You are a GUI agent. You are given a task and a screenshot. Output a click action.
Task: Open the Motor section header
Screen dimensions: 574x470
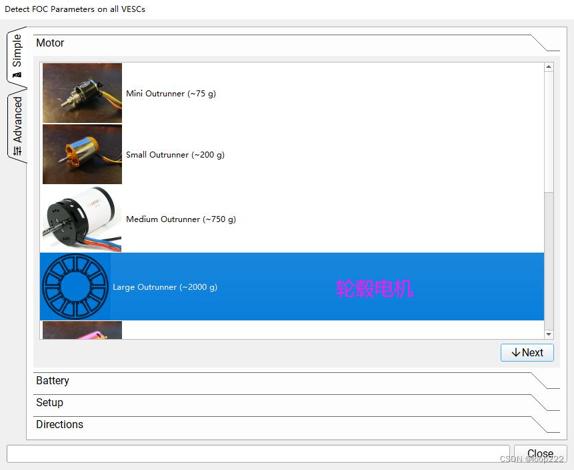[x=296, y=43]
